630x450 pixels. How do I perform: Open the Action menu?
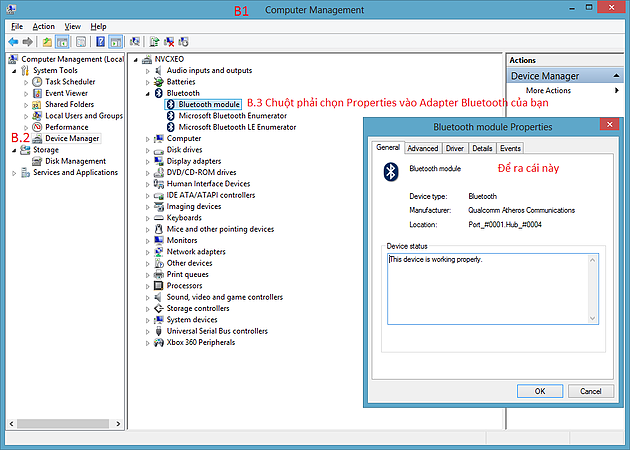(43, 26)
